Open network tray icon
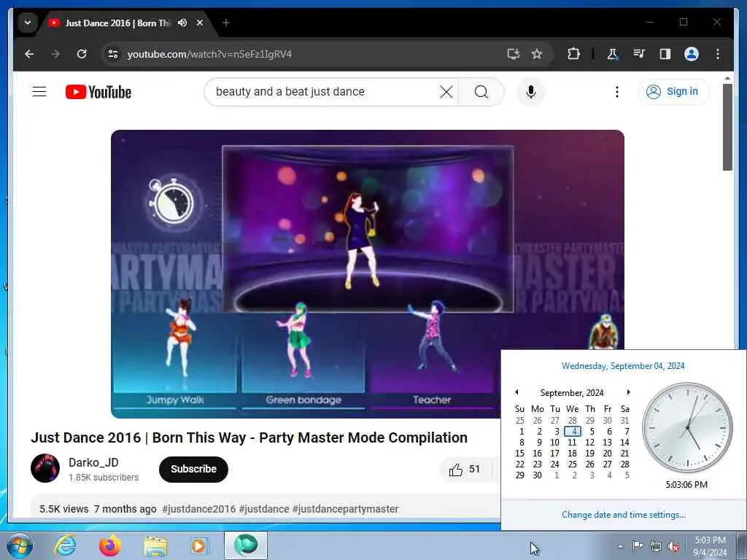 [656, 547]
